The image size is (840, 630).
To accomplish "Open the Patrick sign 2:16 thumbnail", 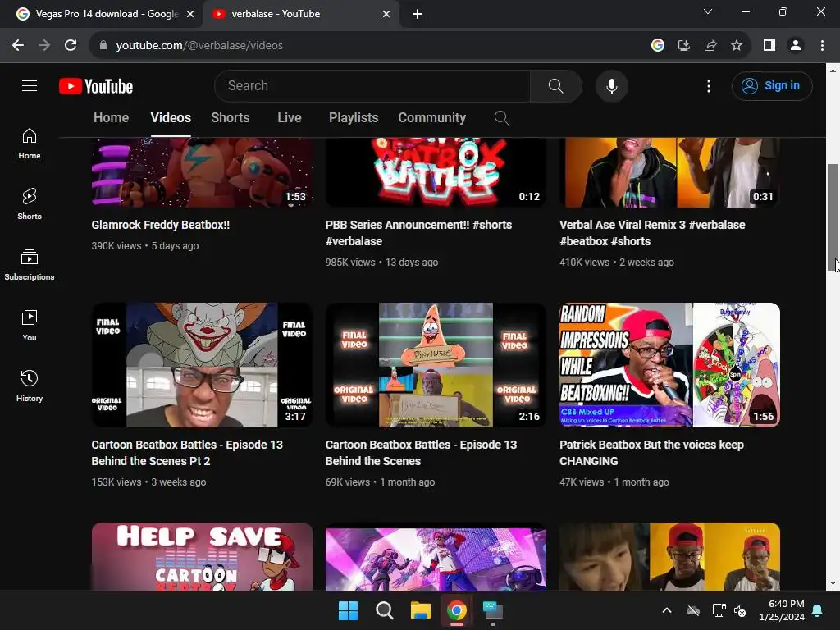I will pyautogui.click(x=436, y=365).
